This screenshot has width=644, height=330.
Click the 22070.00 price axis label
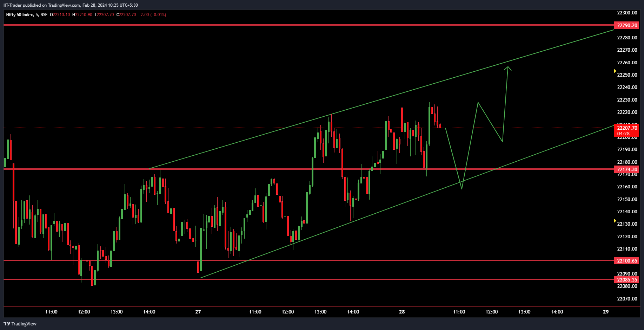pyautogui.click(x=627, y=299)
